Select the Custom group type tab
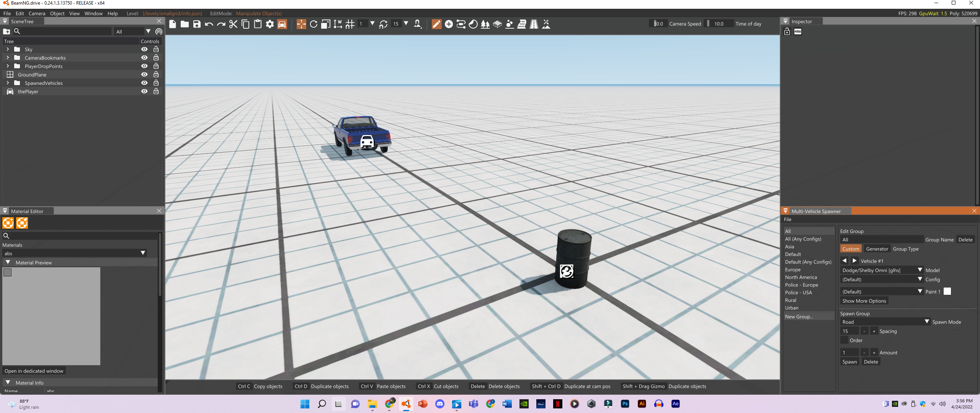 coord(851,249)
